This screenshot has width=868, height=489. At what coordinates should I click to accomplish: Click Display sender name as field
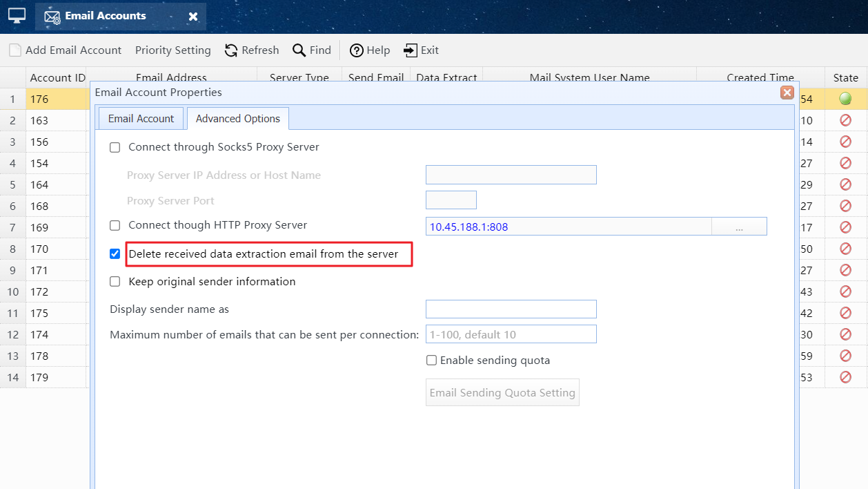coord(511,309)
